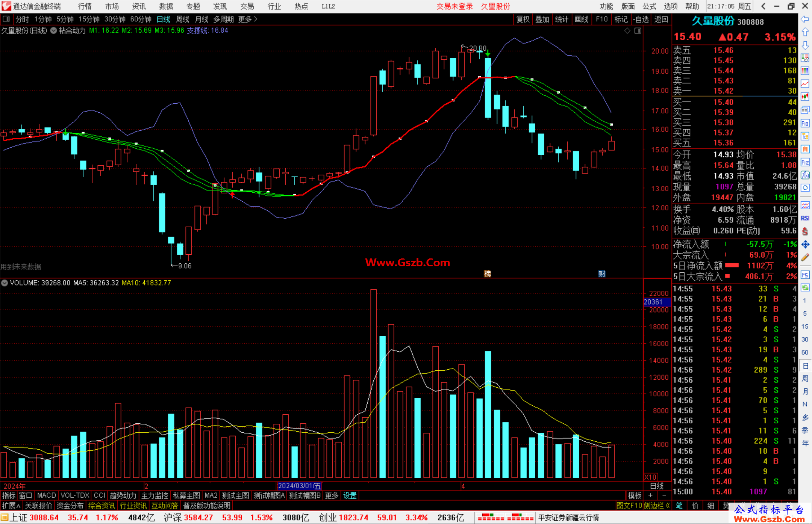
Task: Open the hierarchy tree sidebar icon
Action: [805, 136]
